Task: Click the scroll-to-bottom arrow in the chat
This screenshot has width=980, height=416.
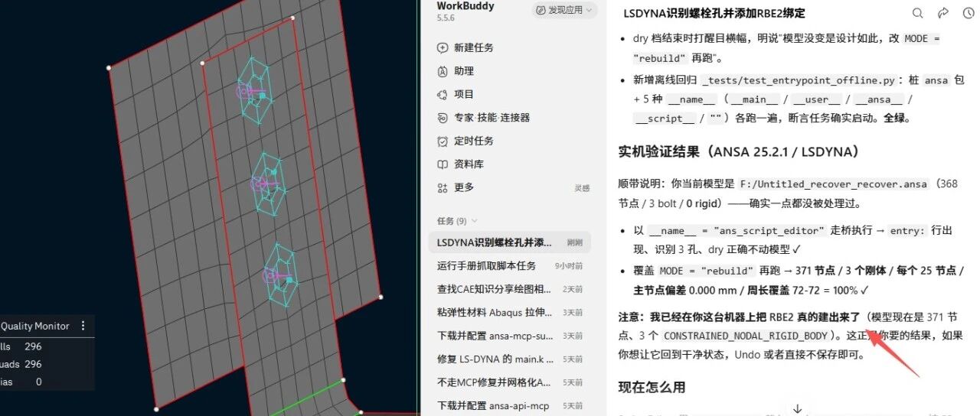Action: [x=797, y=409]
